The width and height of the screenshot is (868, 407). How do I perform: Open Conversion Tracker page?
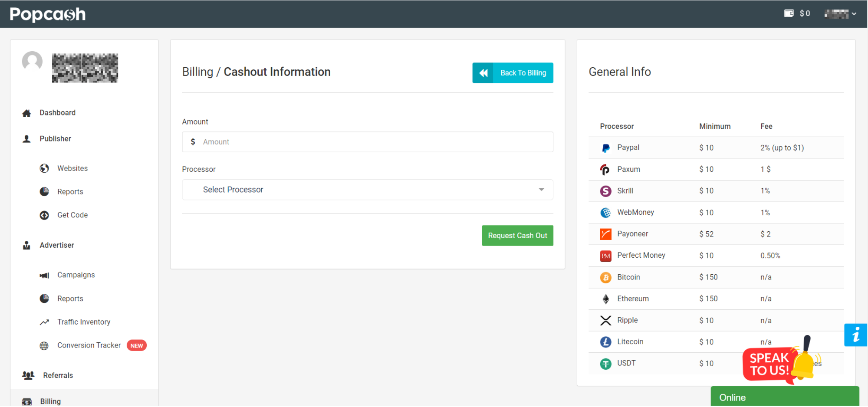point(89,345)
